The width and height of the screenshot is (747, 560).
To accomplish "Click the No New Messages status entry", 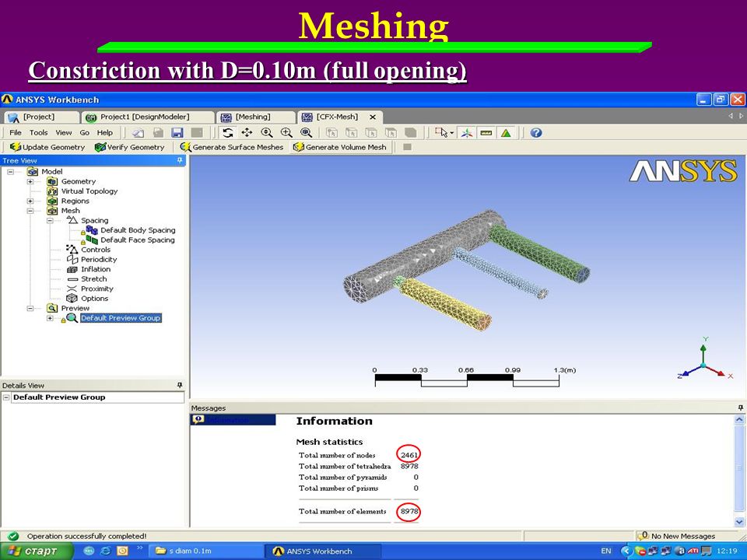I will tap(677, 536).
